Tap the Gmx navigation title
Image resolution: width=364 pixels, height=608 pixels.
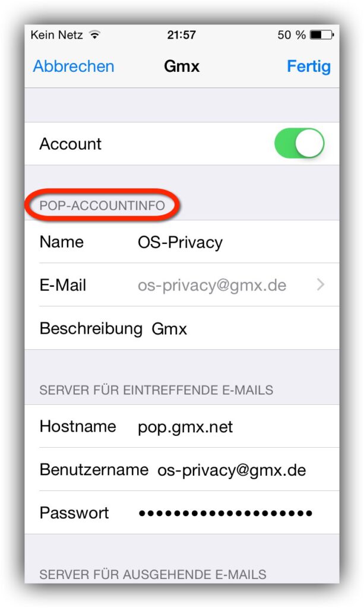point(182,66)
